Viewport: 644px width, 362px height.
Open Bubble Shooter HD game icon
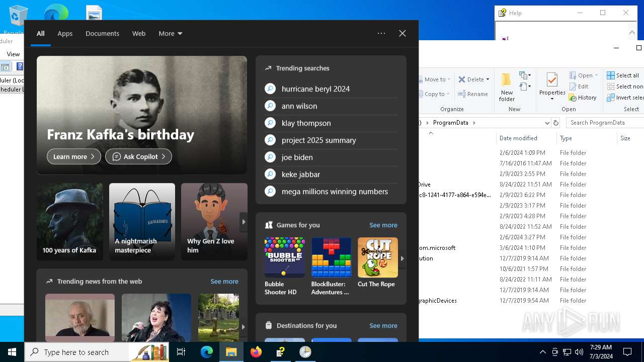pos(285,257)
